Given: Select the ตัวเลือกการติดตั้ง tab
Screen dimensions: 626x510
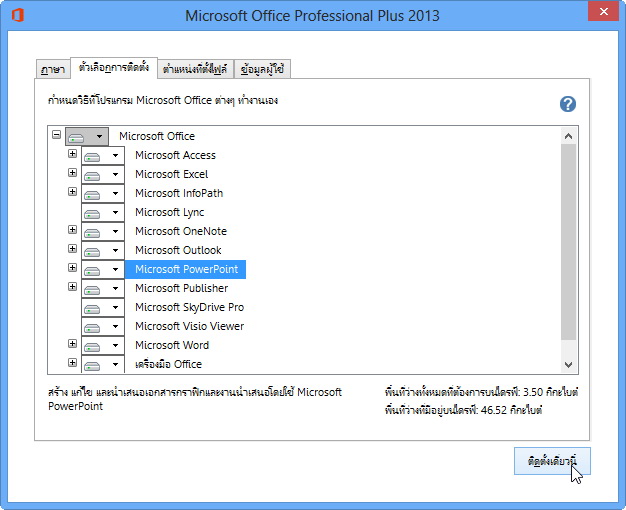Looking at the screenshot, I should coord(114,67).
